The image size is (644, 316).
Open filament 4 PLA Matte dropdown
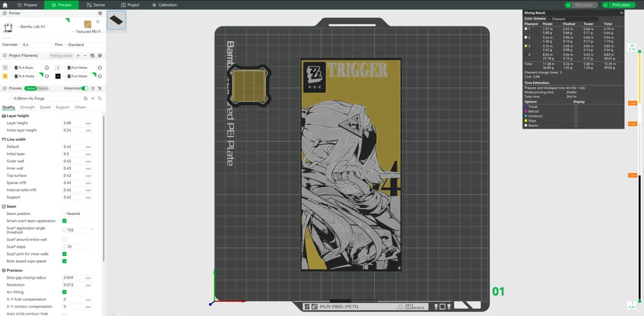pos(80,77)
